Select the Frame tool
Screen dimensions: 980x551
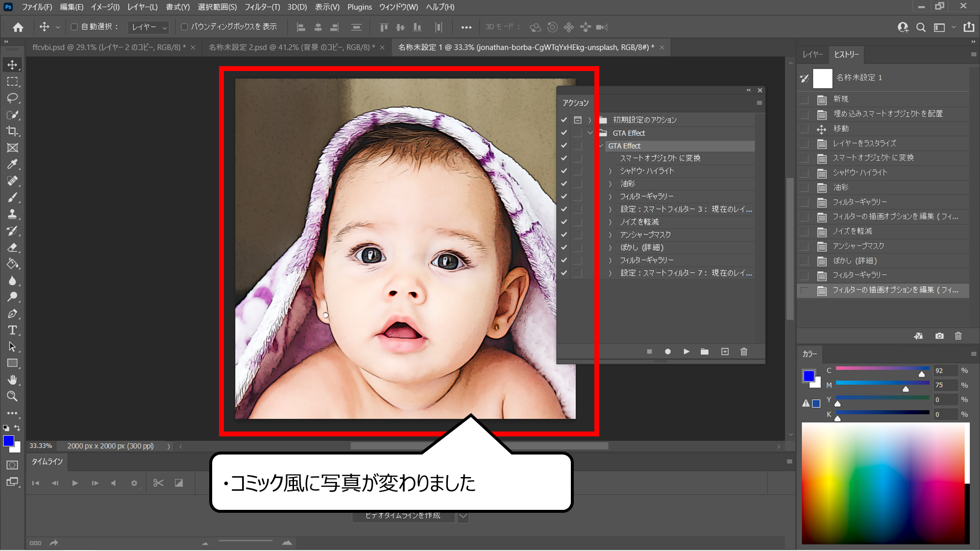[x=12, y=148]
